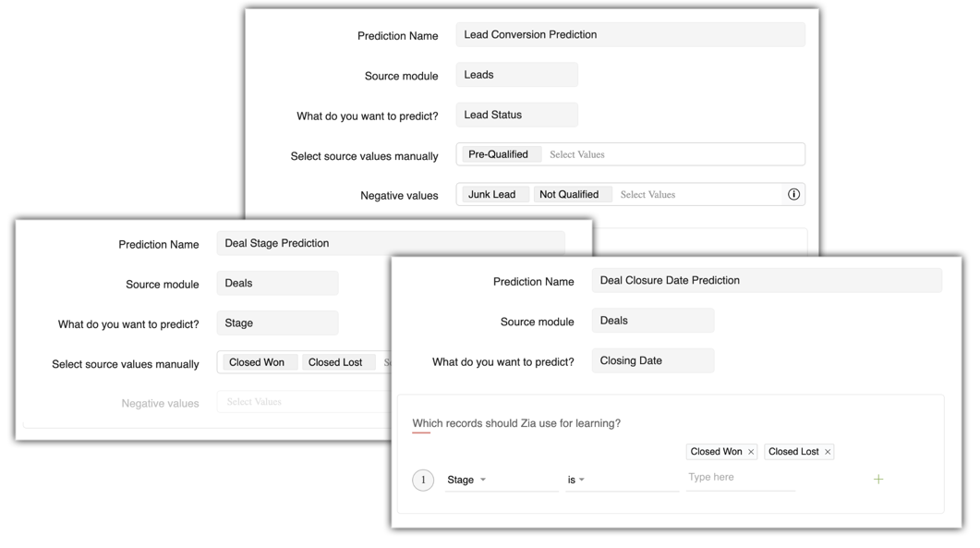Select the Not Qualified negative value tag

[569, 194]
